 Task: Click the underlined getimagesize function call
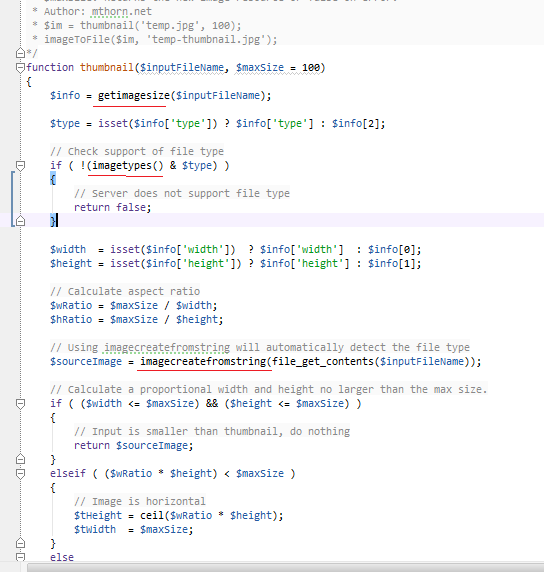tap(134, 96)
